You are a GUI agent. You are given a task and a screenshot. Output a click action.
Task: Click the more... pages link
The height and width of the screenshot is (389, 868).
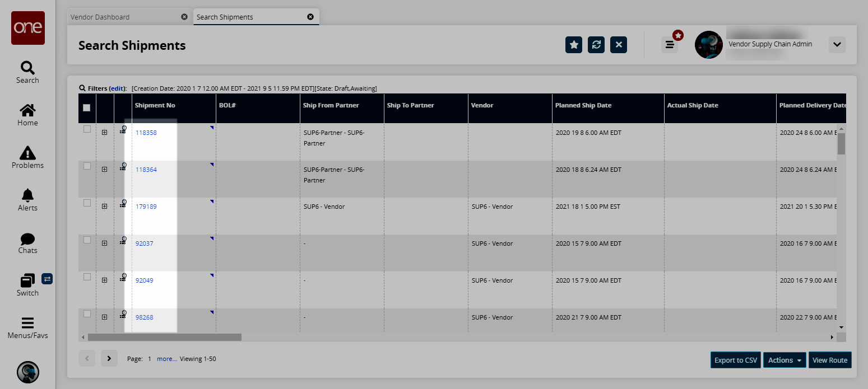167,359
